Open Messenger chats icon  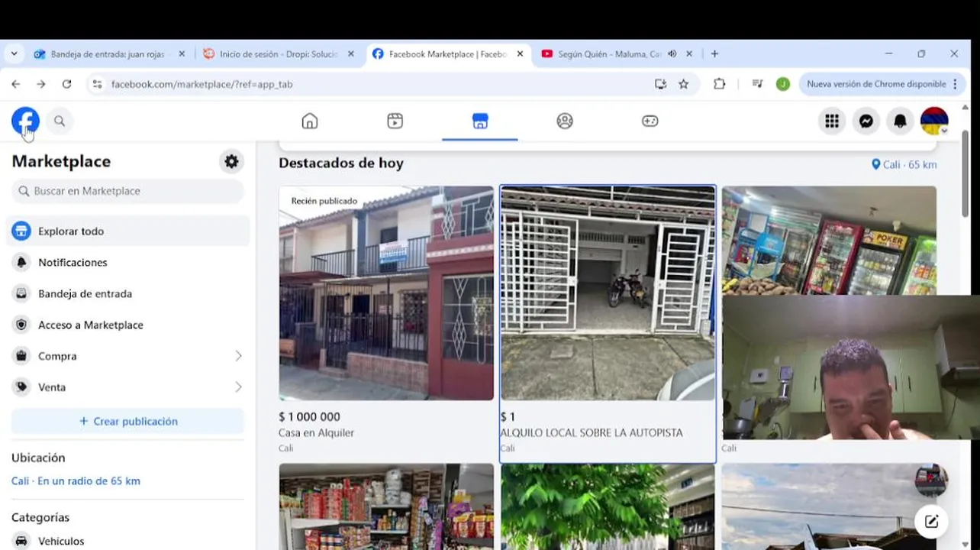click(x=866, y=121)
